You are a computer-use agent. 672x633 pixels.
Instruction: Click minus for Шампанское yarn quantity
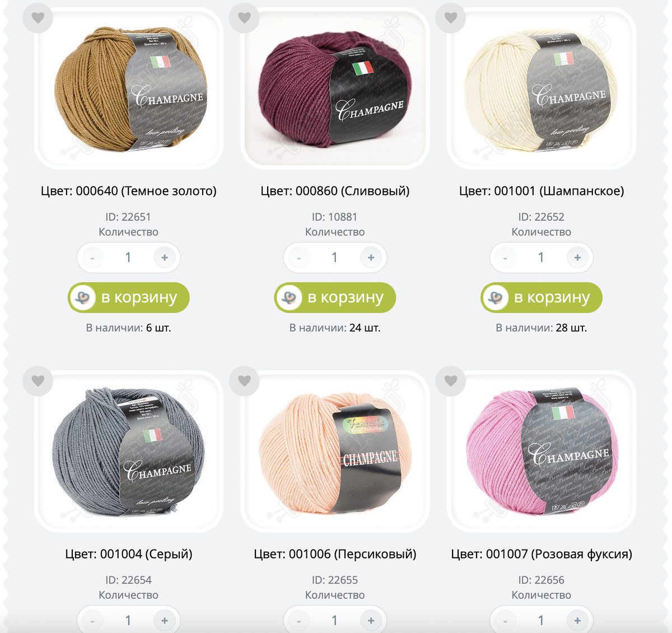point(505,258)
